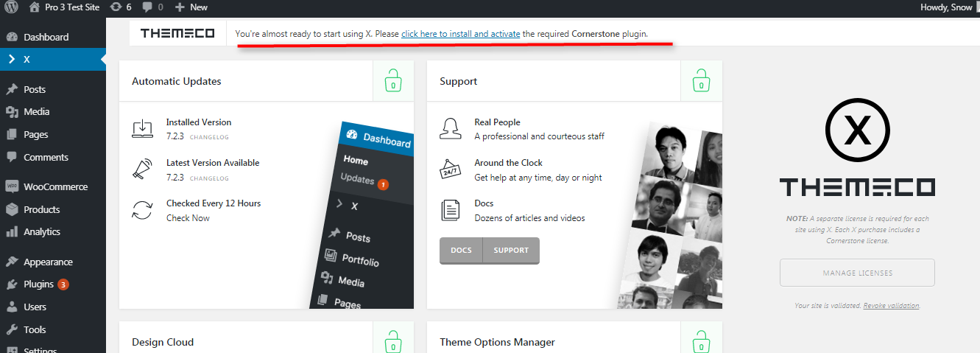Click the Plugins plug icon
Viewport: 980px width, 353px height.
pos(12,284)
